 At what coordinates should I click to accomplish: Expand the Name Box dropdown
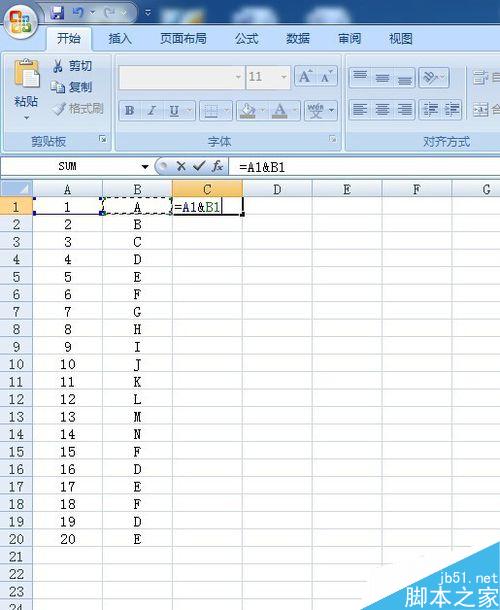145,167
